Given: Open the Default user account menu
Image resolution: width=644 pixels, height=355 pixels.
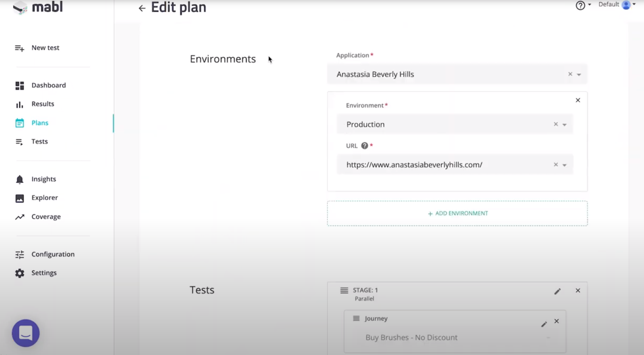Looking at the screenshot, I should (617, 5).
